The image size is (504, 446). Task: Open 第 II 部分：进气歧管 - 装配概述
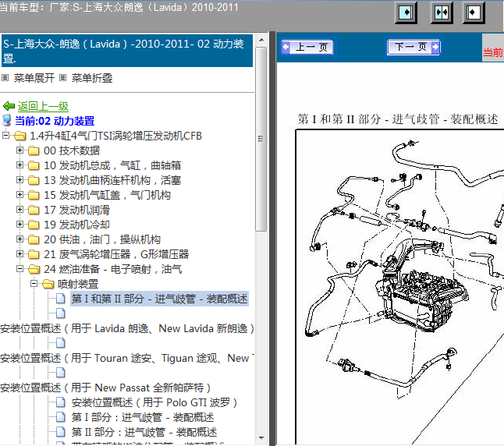click(x=144, y=432)
